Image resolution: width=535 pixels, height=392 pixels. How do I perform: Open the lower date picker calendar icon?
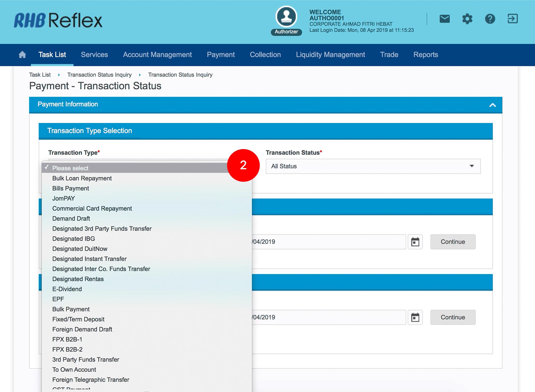coord(415,317)
